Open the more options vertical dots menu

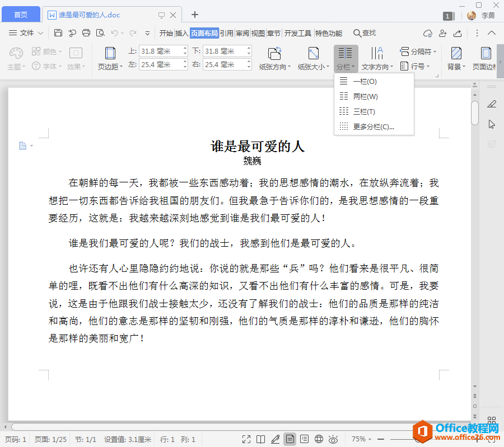click(477, 33)
